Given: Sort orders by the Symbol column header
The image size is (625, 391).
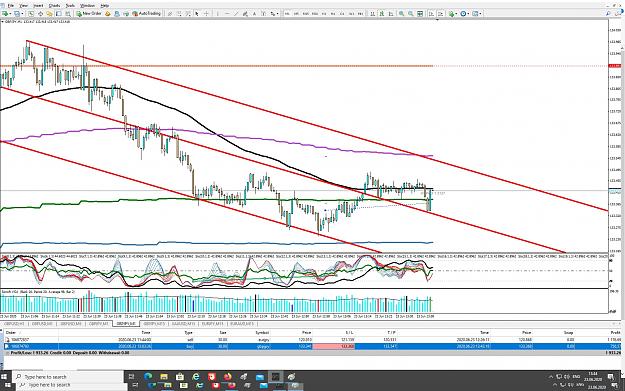Looking at the screenshot, I should click(262, 332).
